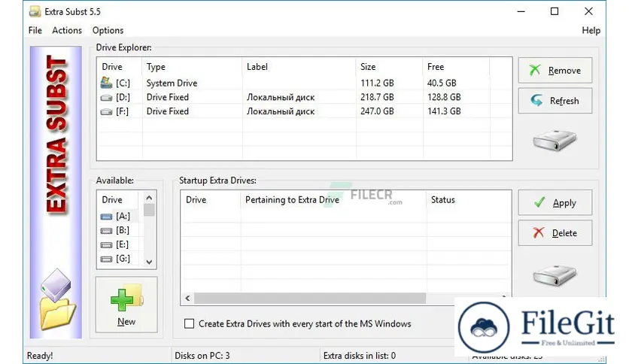629x364 pixels.
Task: Minimize the Extra Subst window
Action: click(x=521, y=11)
